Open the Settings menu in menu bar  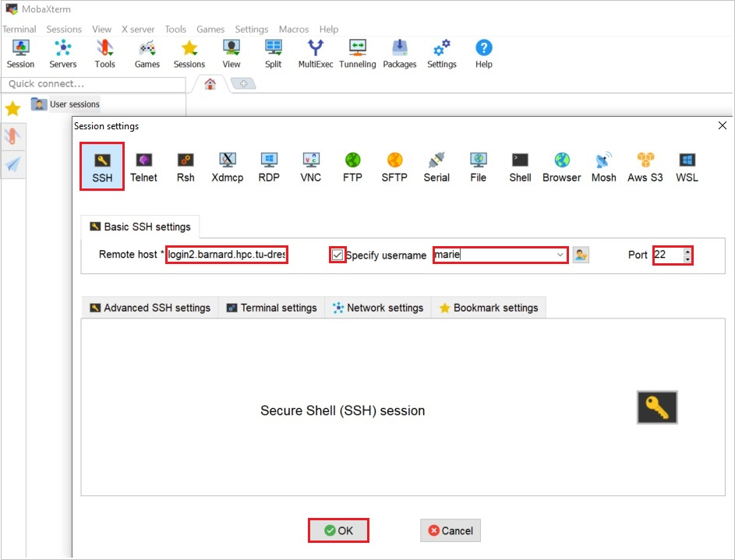pos(251,29)
